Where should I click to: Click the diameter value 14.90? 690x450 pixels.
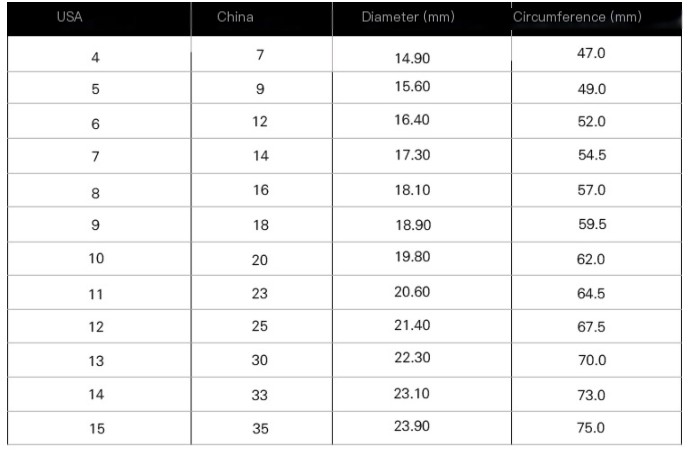click(x=412, y=58)
